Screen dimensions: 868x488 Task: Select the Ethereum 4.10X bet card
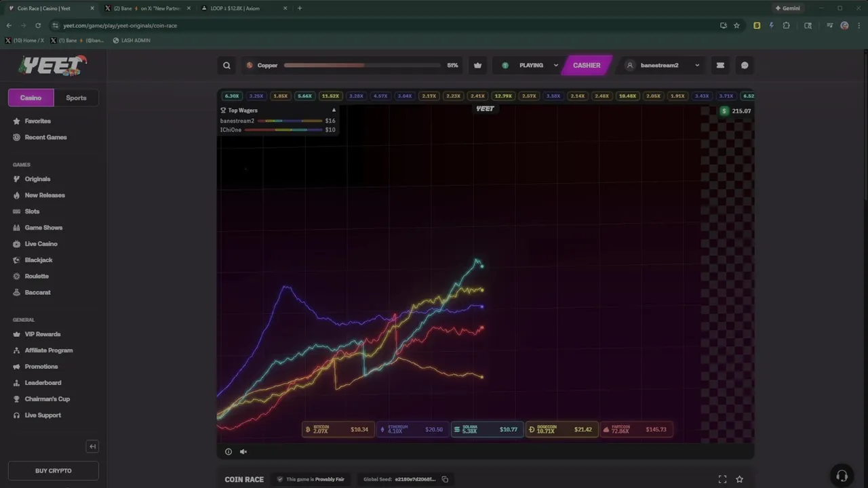tap(412, 430)
